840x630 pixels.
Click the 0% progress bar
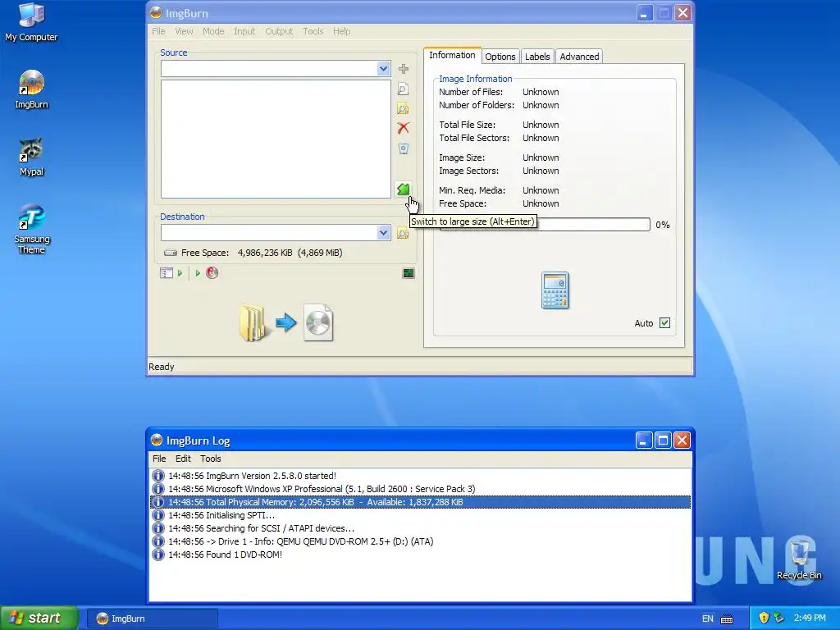coord(545,225)
